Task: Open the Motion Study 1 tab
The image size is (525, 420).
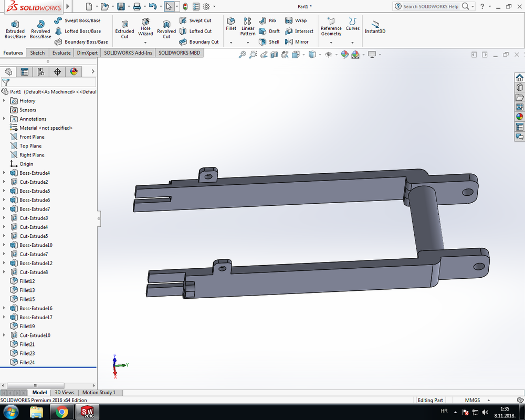Action: [99, 393]
